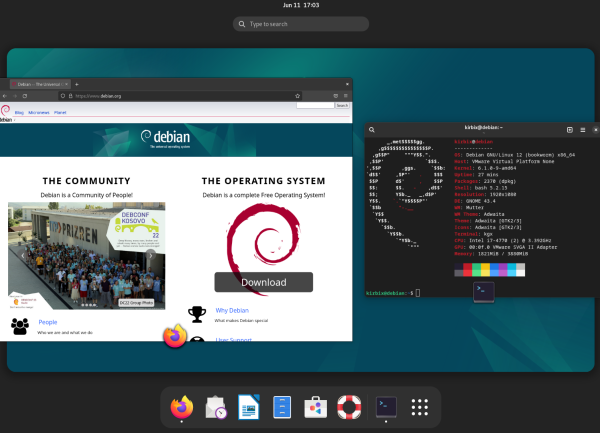Click the people group icon
Screen dimensions: 600x433
point(20,326)
